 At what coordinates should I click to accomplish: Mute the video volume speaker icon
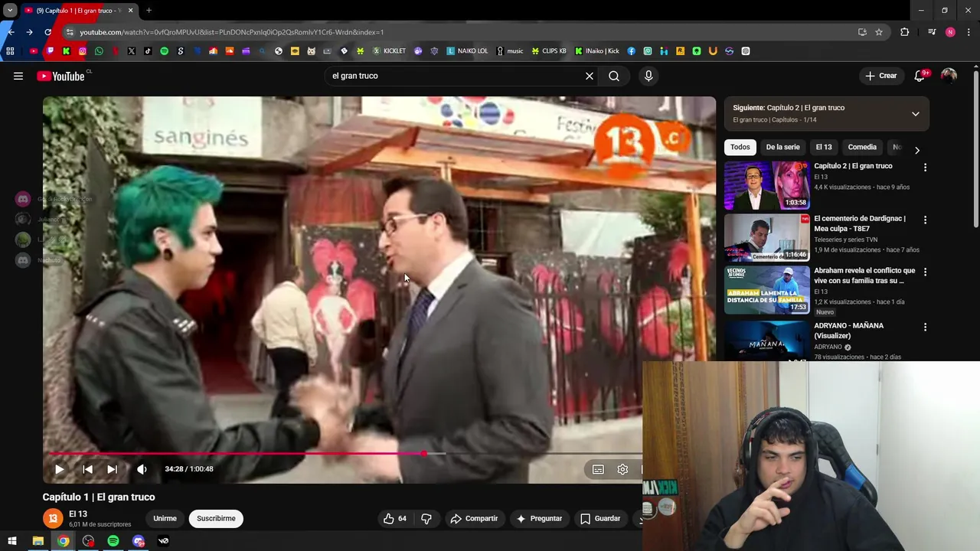[x=142, y=469]
